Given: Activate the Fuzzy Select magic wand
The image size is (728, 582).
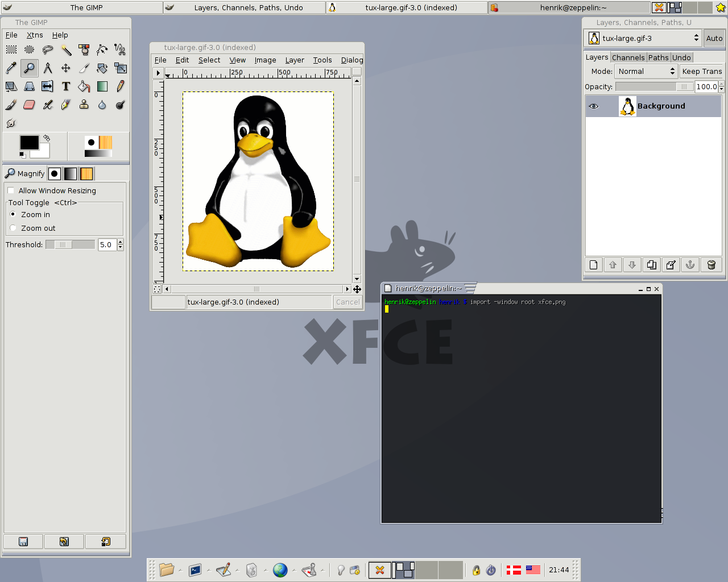Looking at the screenshot, I should (x=66, y=50).
